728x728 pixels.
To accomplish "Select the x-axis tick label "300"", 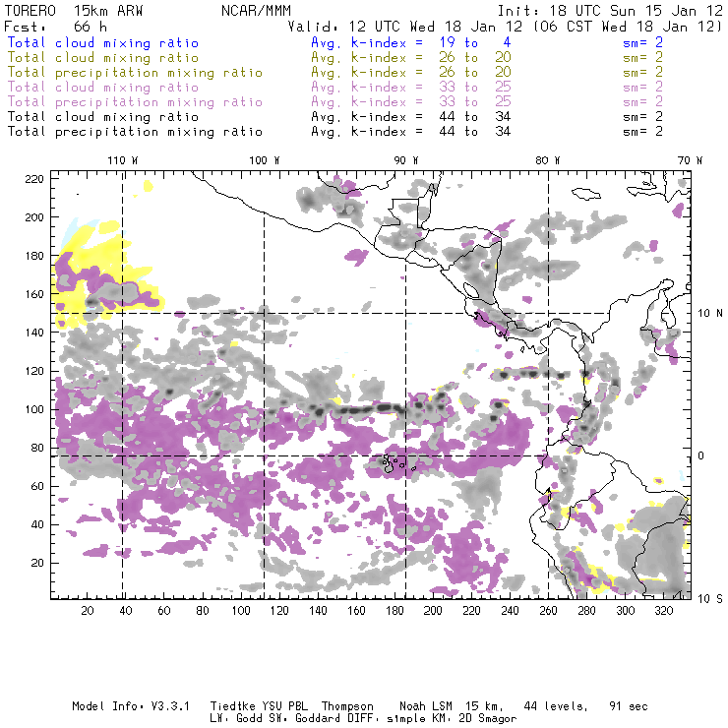I will (x=625, y=611).
